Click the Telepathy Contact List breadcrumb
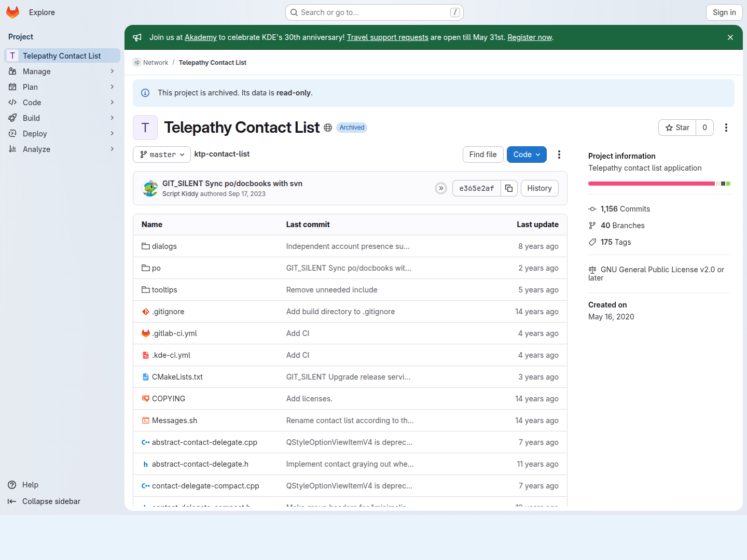Viewport: 747px width, 560px height. [x=213, y=63]
